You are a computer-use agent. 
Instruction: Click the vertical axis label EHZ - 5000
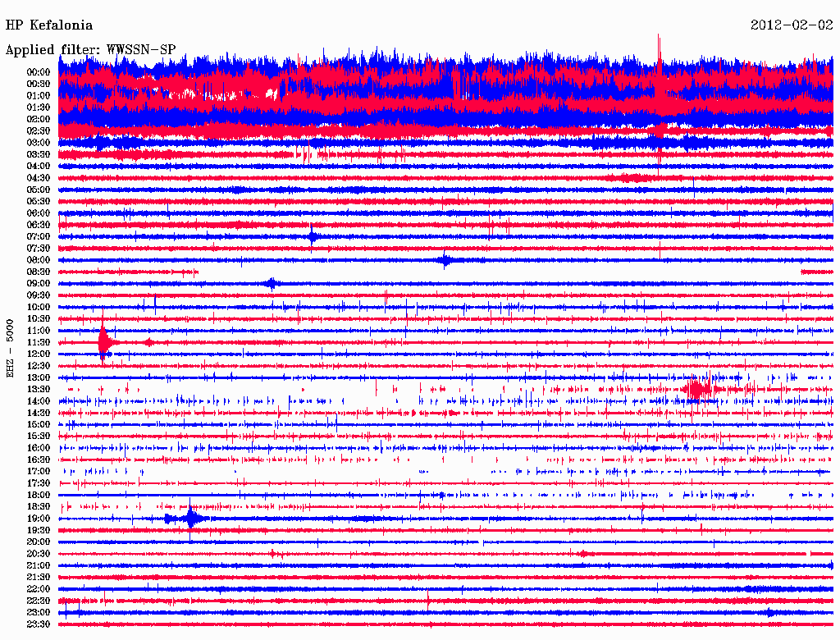[10, 349]
